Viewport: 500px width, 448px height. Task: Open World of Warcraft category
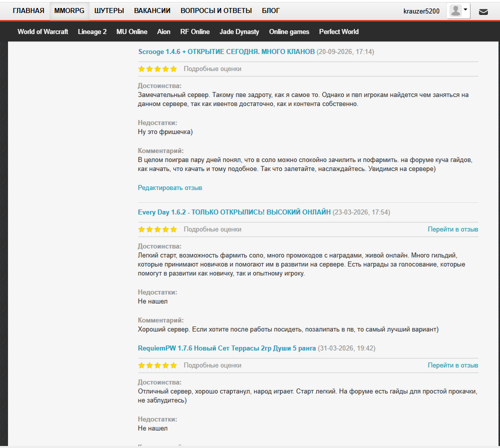coord(43,32)
